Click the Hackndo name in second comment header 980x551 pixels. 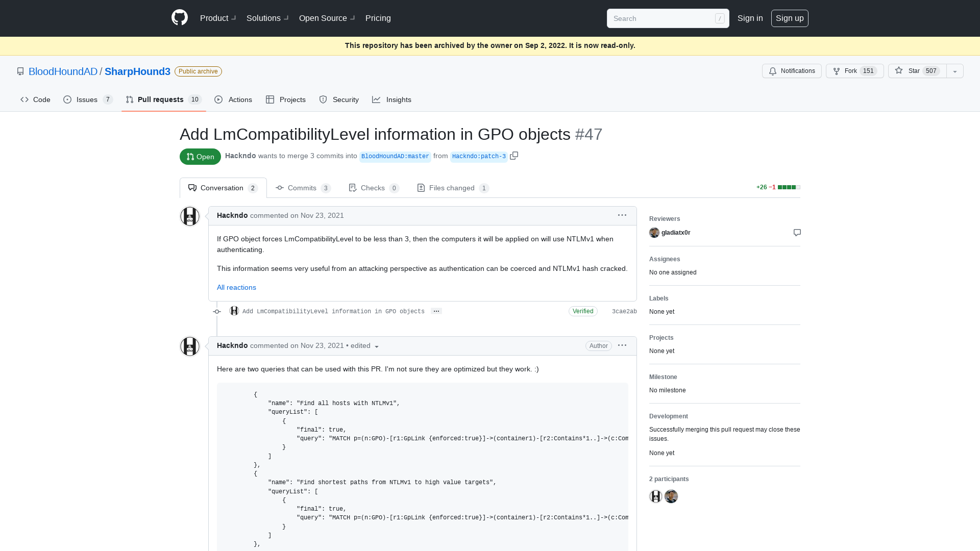click(232, 345)
